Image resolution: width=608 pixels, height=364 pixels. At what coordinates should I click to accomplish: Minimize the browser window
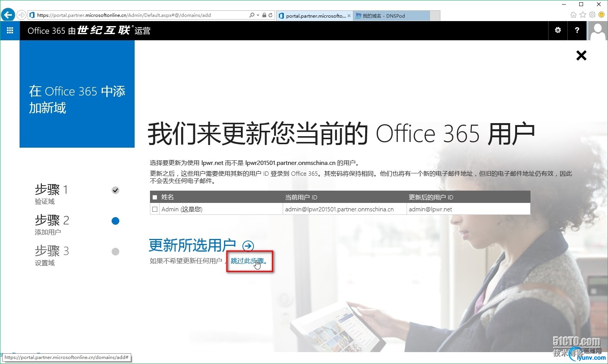tap(564, 4)
